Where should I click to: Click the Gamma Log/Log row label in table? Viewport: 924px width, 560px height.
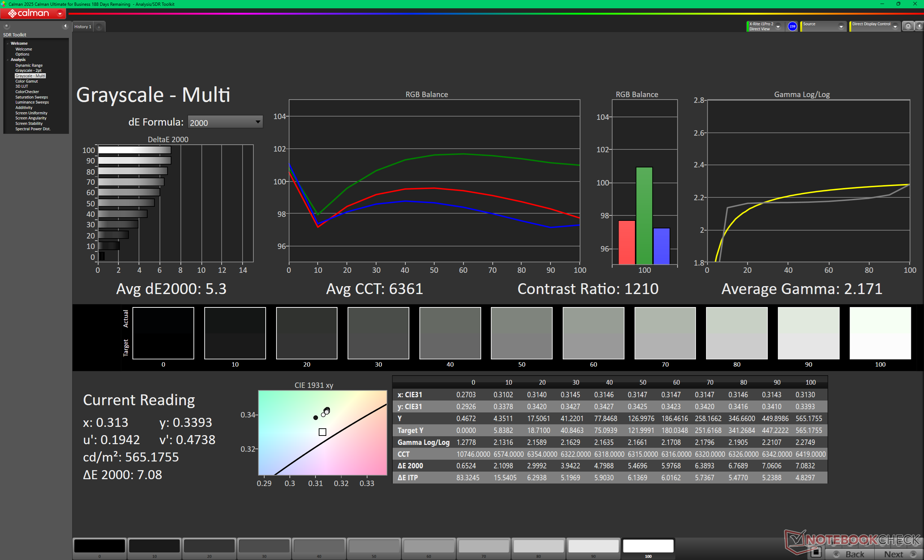point(423,442)
